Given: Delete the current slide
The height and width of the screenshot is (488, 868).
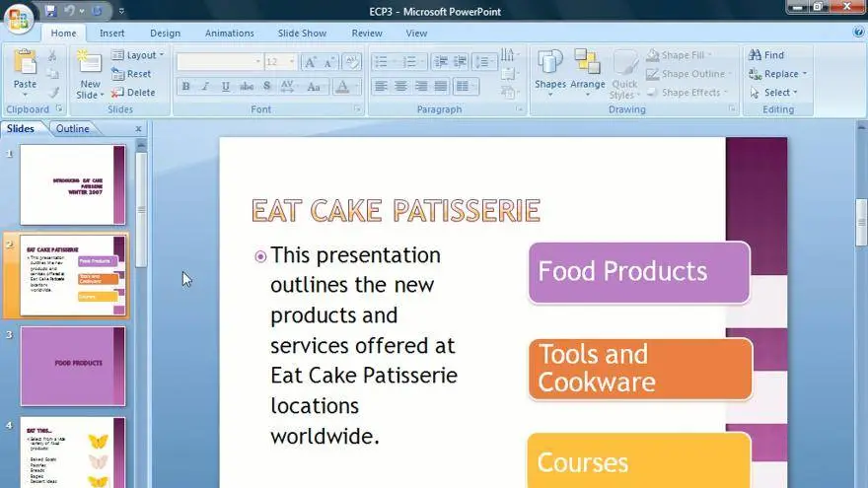Looking at the screenshot, I should 133,93.
